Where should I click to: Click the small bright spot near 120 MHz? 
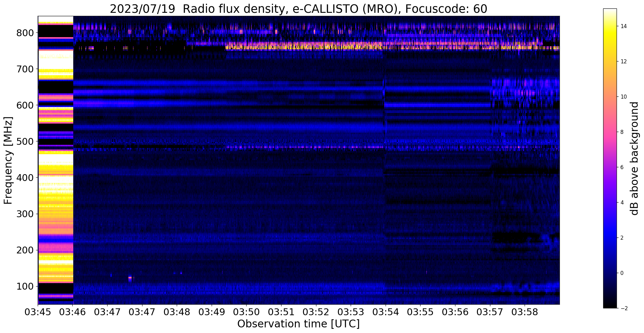pyautogui.click(x=130, y=278)
